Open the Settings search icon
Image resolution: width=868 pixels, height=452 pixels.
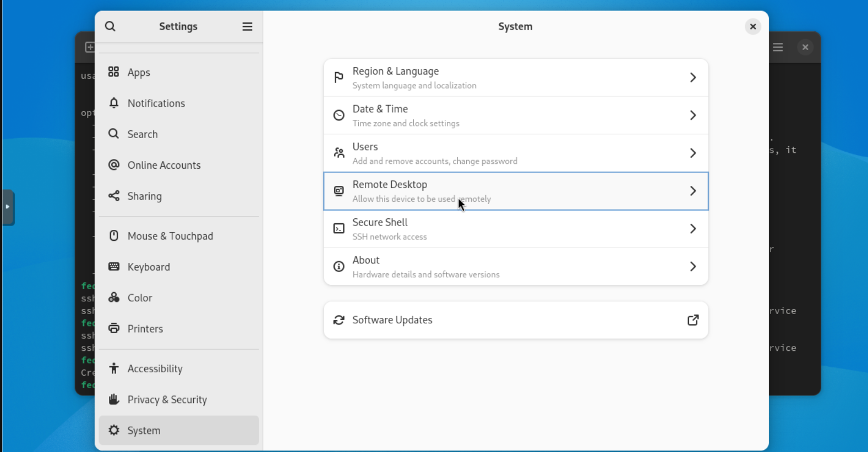pos(110,26)
